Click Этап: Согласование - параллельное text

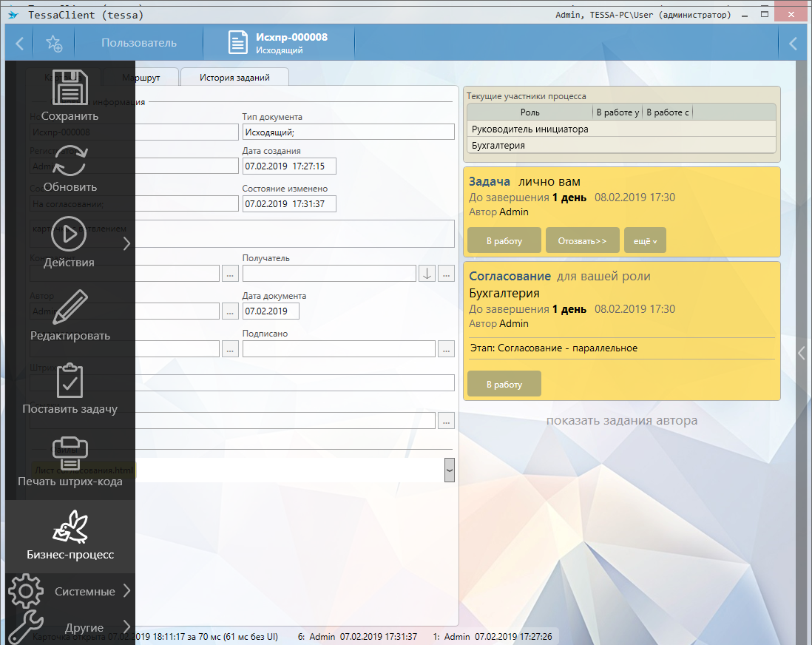554,348
